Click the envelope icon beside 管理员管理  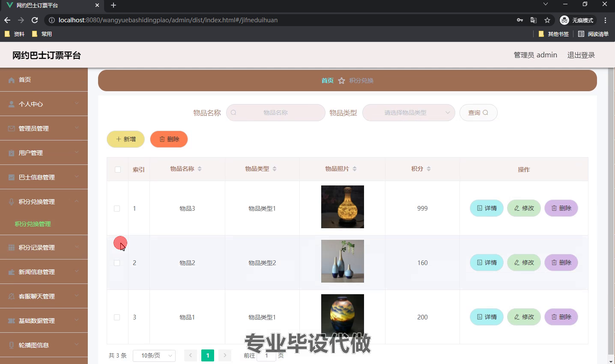pyautogui.click(x=12, y=128)
